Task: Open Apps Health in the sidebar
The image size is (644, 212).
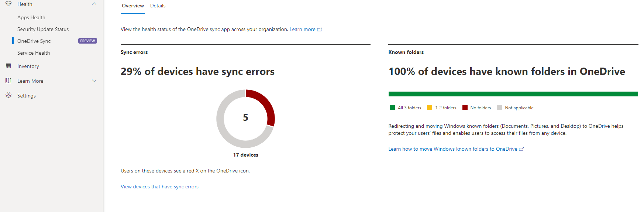Action: (31, 17)
